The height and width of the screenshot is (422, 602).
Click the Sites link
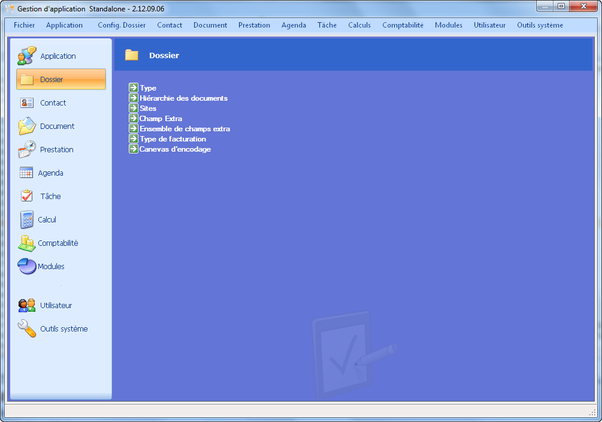point(148,108)
